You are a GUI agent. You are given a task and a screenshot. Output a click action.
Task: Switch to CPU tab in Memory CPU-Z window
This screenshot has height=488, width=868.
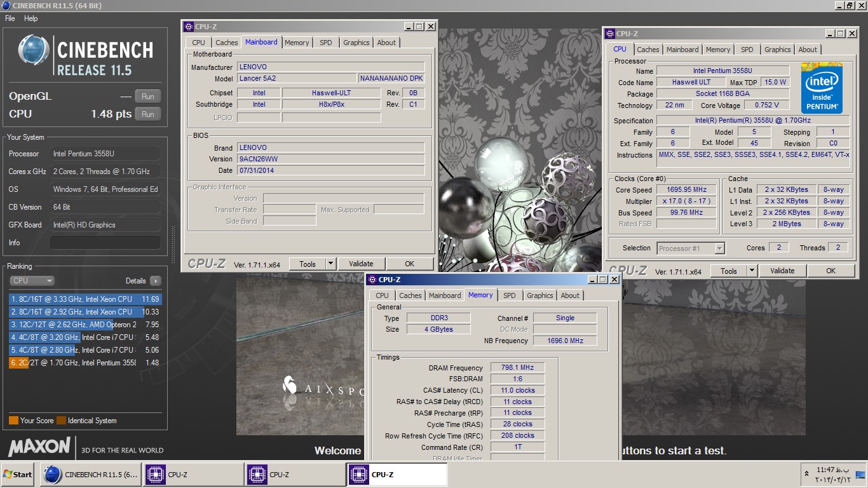pos(382,295)
